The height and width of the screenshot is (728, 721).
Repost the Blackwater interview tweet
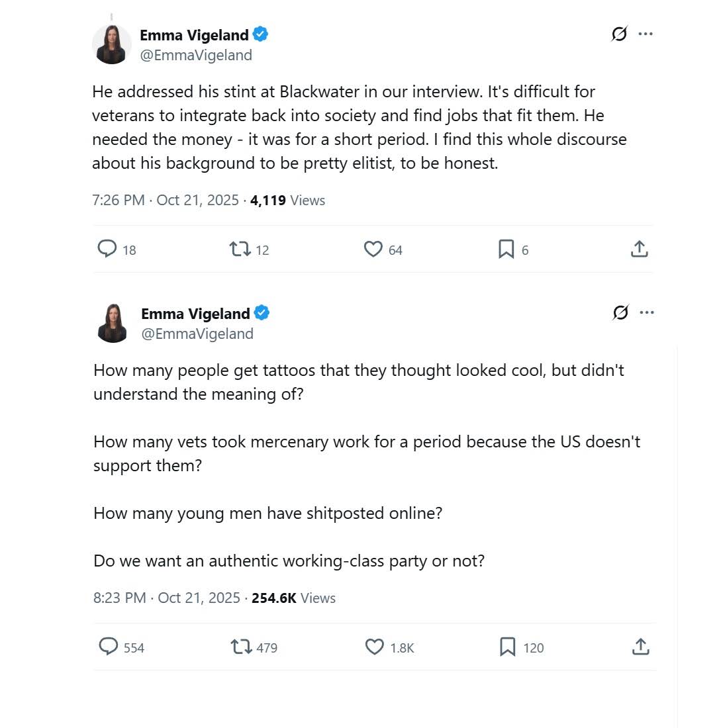point(240,249)
